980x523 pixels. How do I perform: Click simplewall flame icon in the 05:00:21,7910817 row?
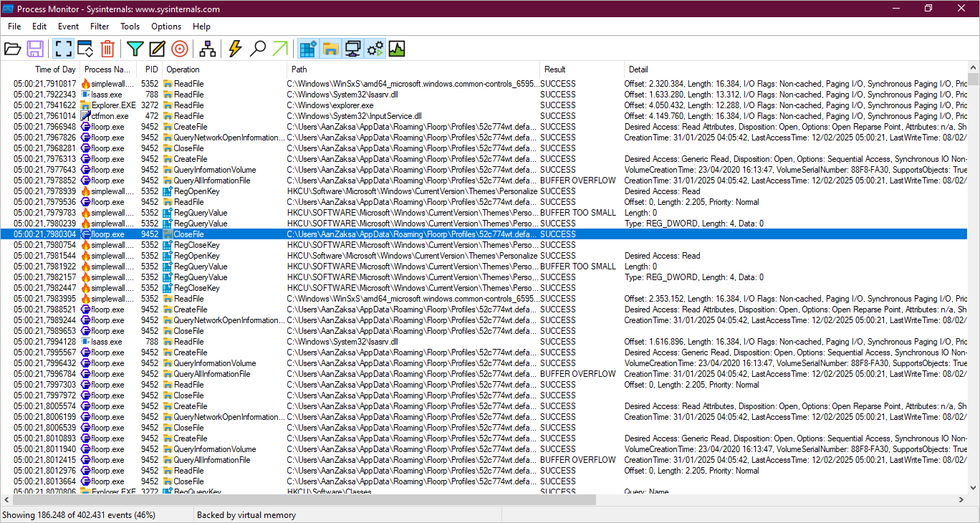tap(85, 84)
